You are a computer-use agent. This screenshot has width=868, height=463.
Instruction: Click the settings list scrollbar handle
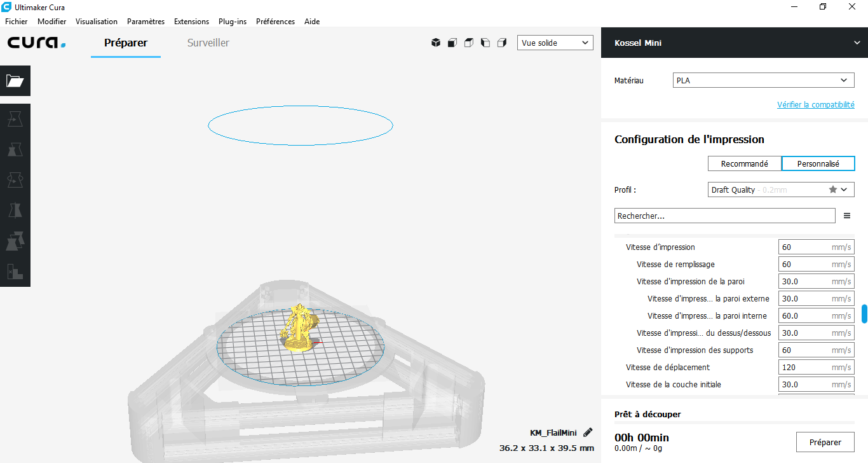tap(864, 314)
